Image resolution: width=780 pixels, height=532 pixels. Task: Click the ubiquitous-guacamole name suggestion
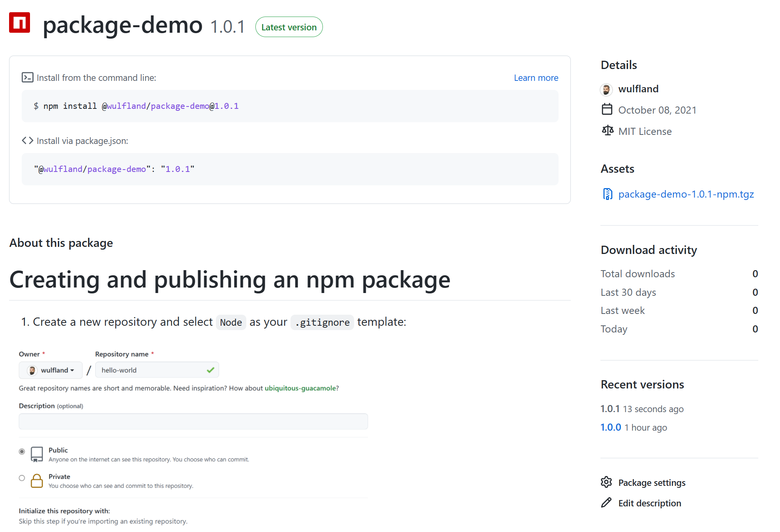[x=300, y=388]
